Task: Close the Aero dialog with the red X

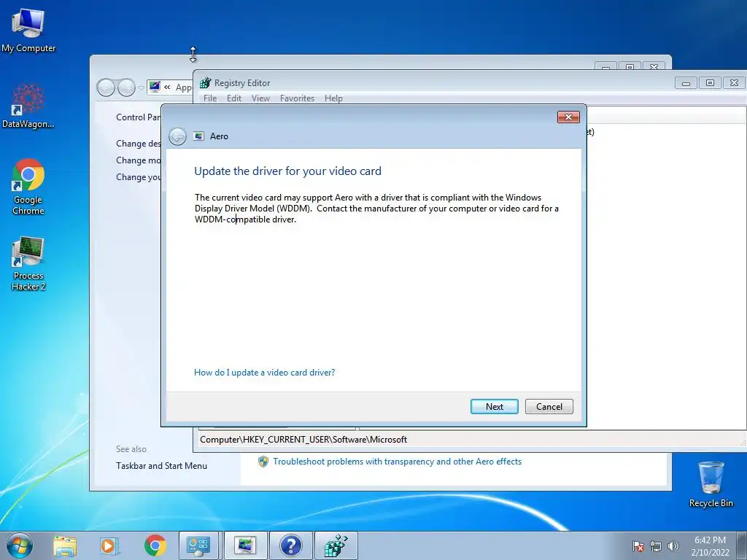Action: click(x=568, y=117)
